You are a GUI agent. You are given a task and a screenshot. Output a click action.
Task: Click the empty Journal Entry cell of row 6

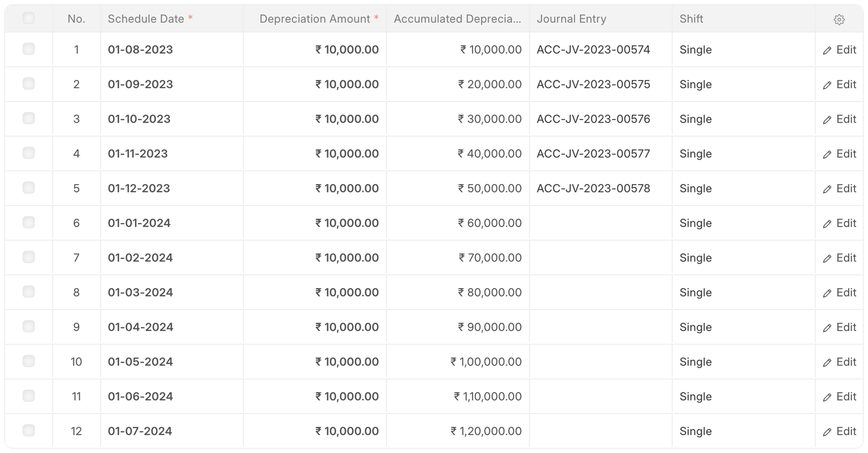[x=600, y=223]
